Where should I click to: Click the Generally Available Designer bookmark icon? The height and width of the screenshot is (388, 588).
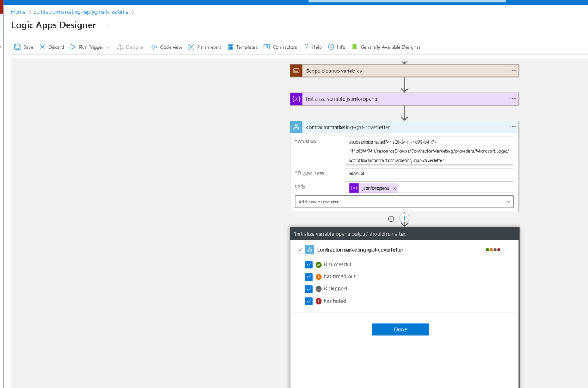click(355, 47)
